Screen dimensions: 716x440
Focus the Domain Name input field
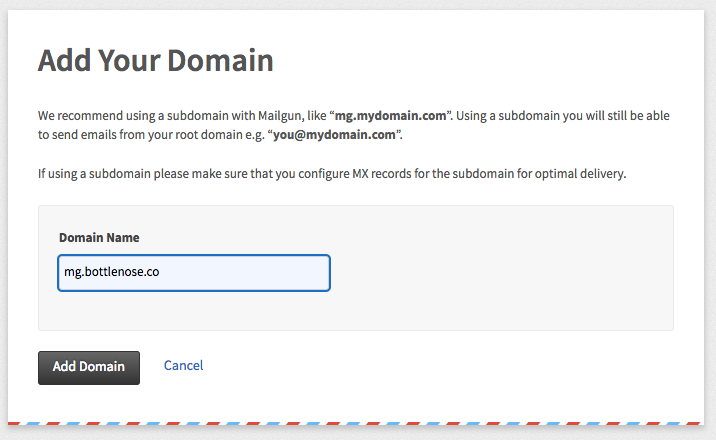click(194, 273)
